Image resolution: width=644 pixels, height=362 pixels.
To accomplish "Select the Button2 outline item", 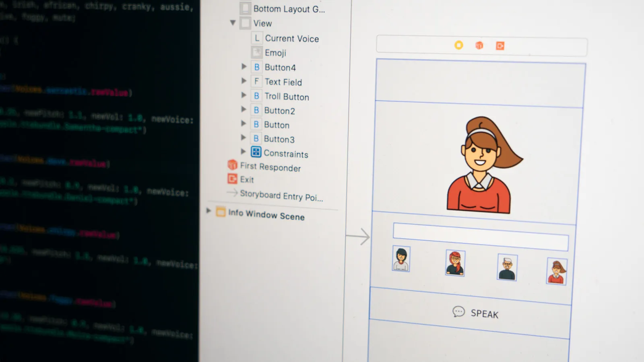I will click(279, 111).
